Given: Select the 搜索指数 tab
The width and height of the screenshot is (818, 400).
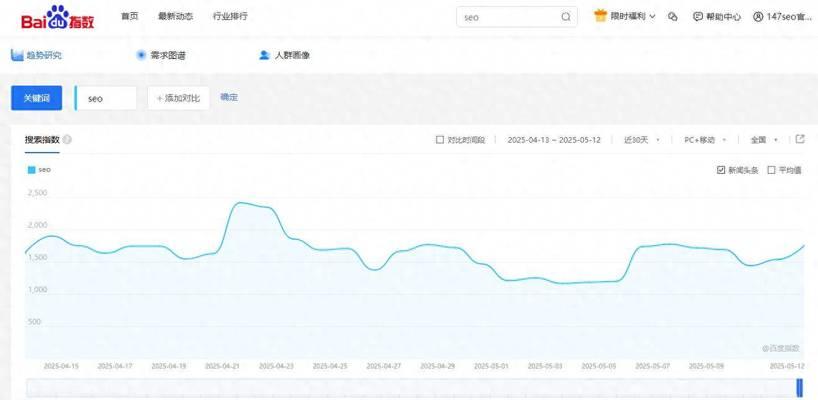Looking at the screenshot, I should [42, 140].
